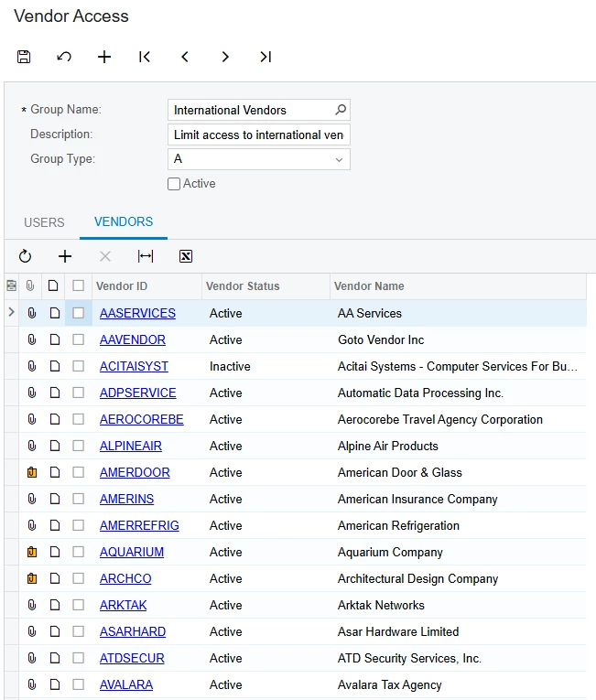The height and width of the screenshot is (700, 596).
Task: Open Group Name lookup magnifier
Action: click(x=341, y=110)
